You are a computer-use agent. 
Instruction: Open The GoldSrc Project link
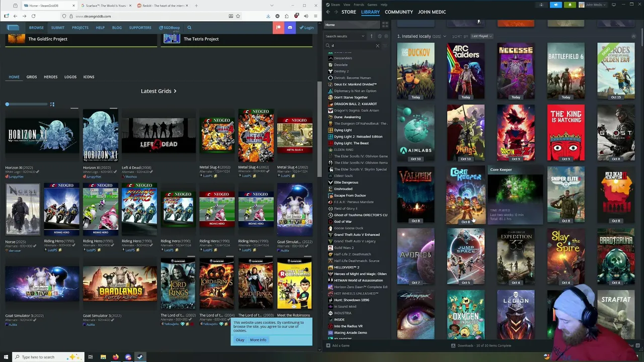tap(48, 39)
